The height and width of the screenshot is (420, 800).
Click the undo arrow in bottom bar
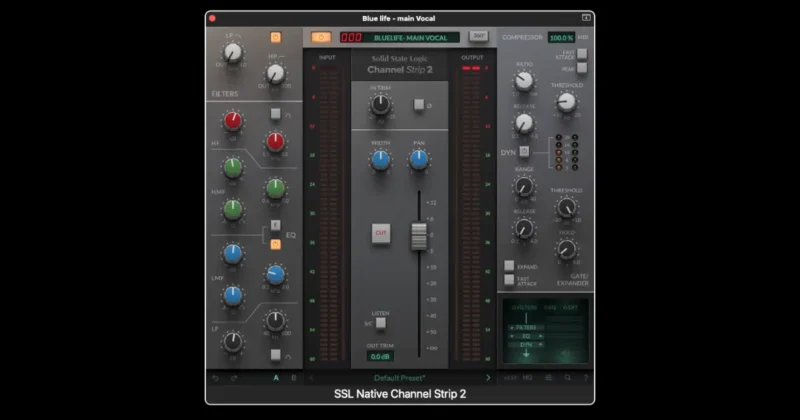[215, 378]
